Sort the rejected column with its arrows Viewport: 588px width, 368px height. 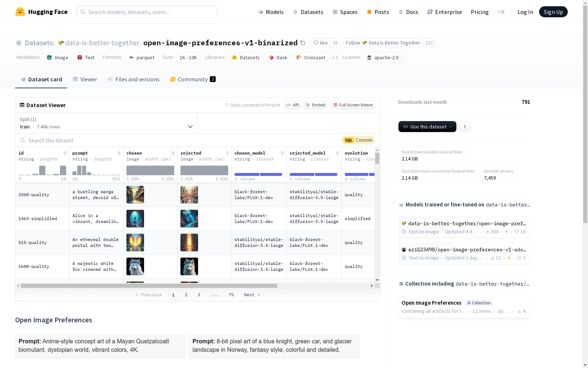pos(227,153)
